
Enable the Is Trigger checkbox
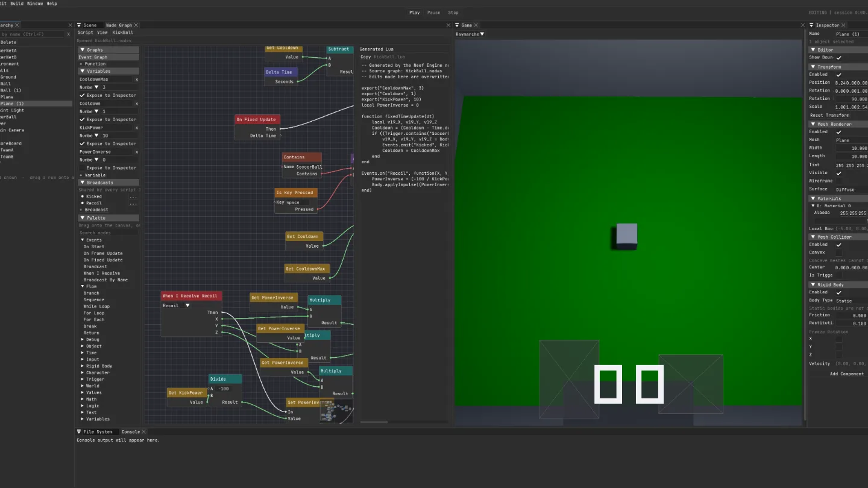[838, 275]
